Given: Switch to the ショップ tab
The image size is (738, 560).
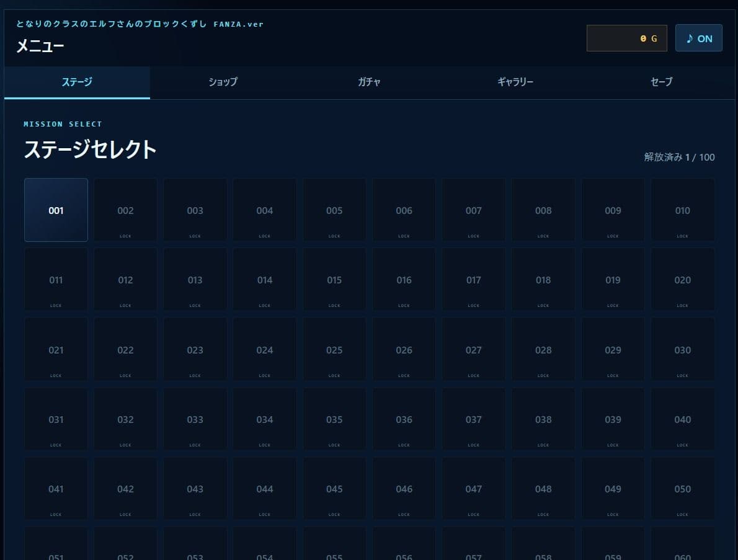Looking at the screenshot, I should click(x=223, y=82).
